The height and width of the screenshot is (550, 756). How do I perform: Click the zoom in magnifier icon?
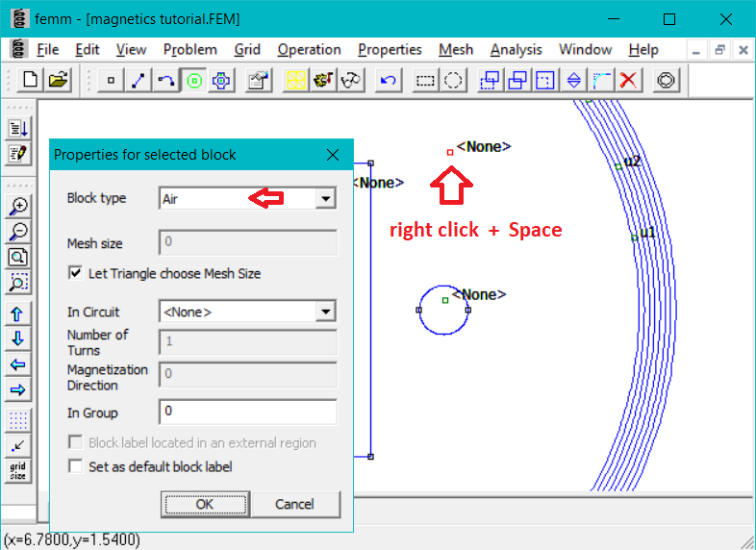coord(18,206)
